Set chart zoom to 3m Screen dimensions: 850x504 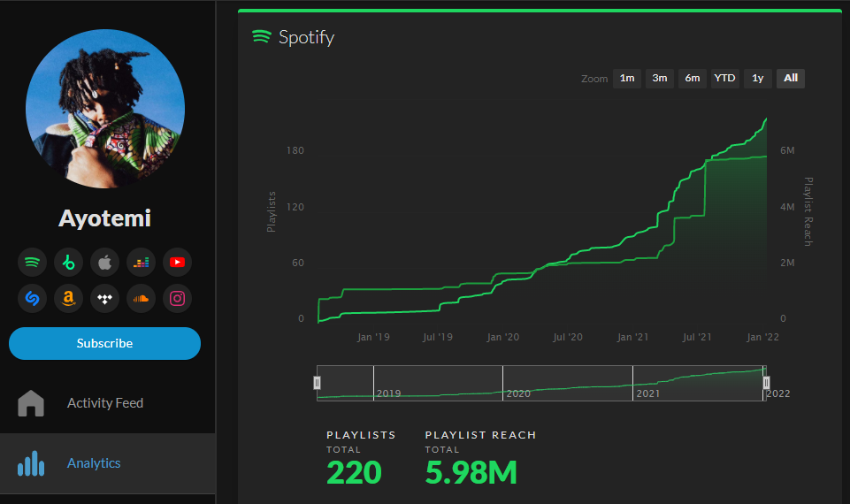coord(660,78)
